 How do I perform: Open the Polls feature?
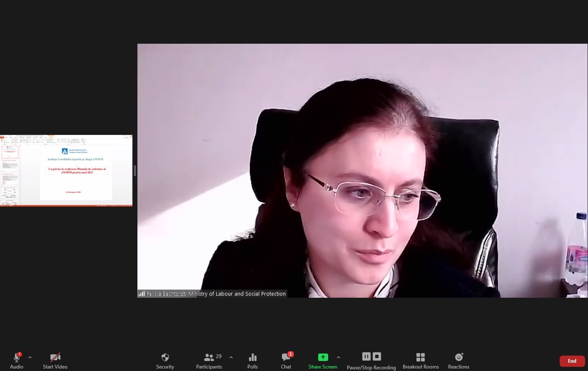coord(252,357)
